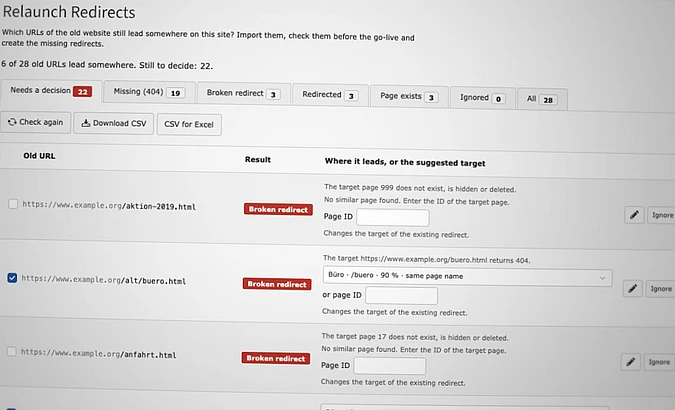This screenshot has width=675, height=410.
Task: Click URL text https://www.example.org/aktion-2019.html
Action: point(109,205)
